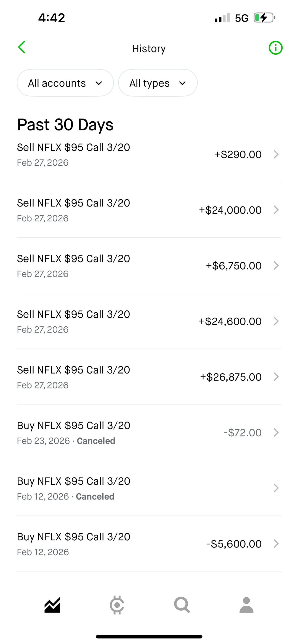
Task: Expand the All types filter
Action: pos(158,83)
